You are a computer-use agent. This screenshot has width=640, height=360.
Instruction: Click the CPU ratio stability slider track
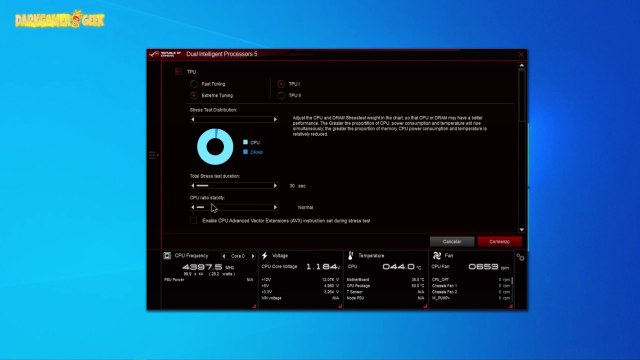pyautogui.click(x=234, y=207)
